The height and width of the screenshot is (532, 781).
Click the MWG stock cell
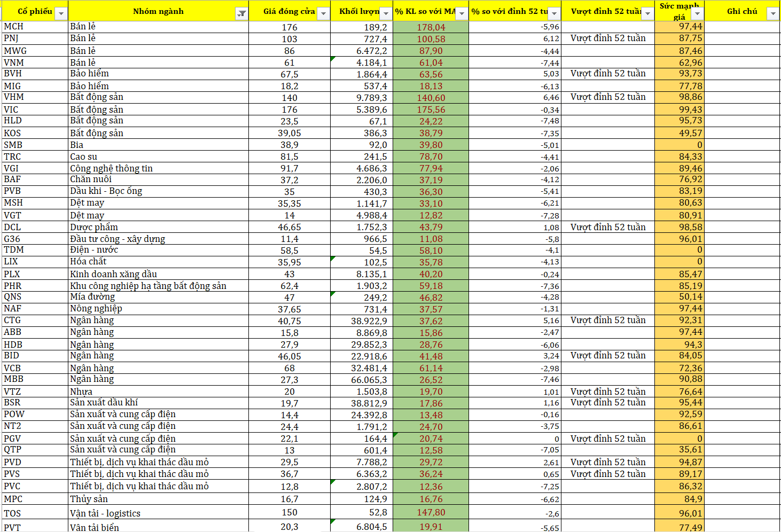click(x=35, y=51)
